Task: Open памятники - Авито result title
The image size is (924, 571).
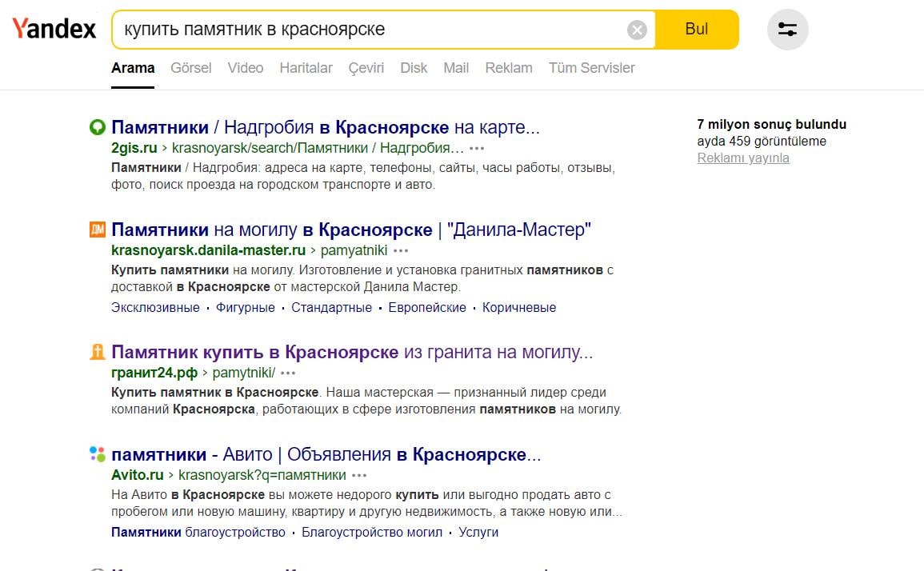Action: (326, 454)
